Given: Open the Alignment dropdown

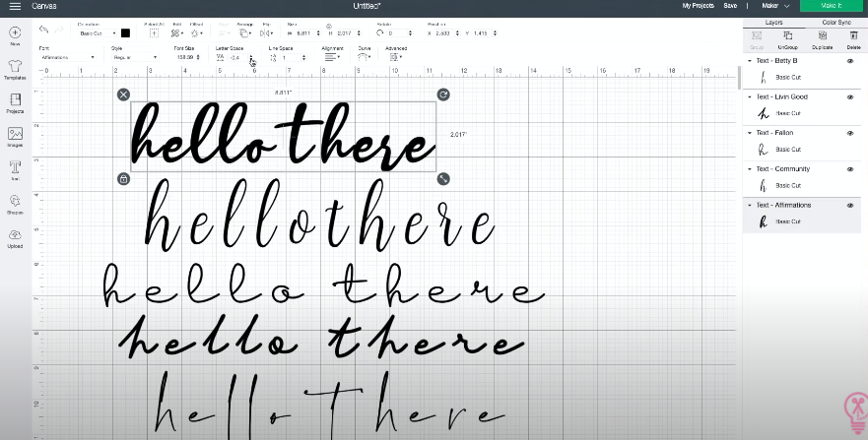Looking at the screenshot, I should [332, 57].
